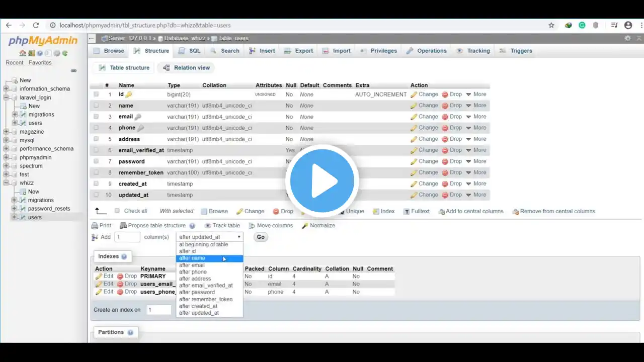Open the Export tab

[x=298, y=51]
